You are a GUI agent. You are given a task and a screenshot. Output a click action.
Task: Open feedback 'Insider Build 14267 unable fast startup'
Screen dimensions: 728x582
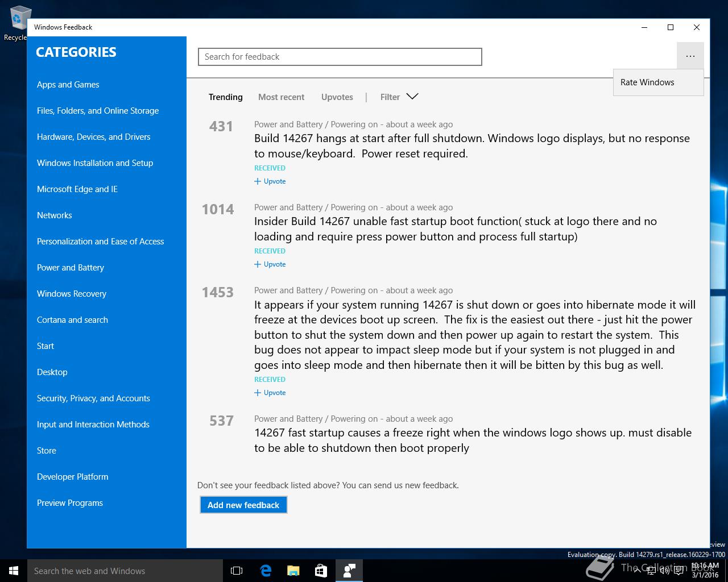click(x=456, y=229)
